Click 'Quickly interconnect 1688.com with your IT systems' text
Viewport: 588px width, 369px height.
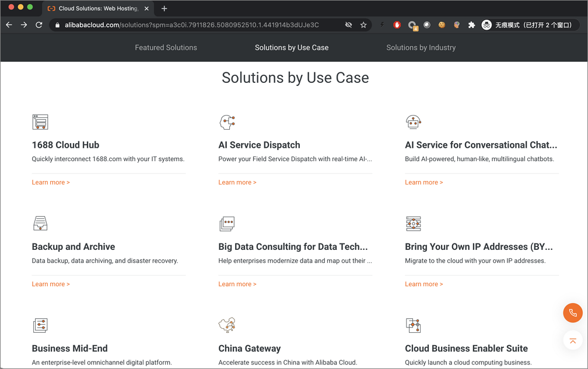coord(108,159)
